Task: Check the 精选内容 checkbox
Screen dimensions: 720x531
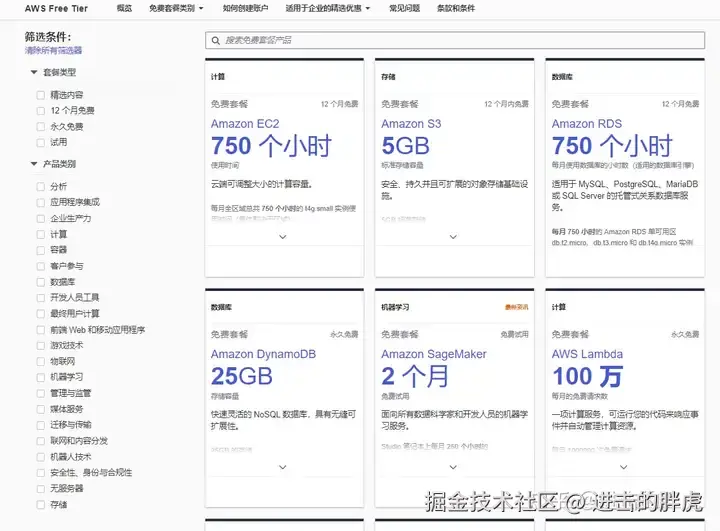Action: (x=41, y=95)
